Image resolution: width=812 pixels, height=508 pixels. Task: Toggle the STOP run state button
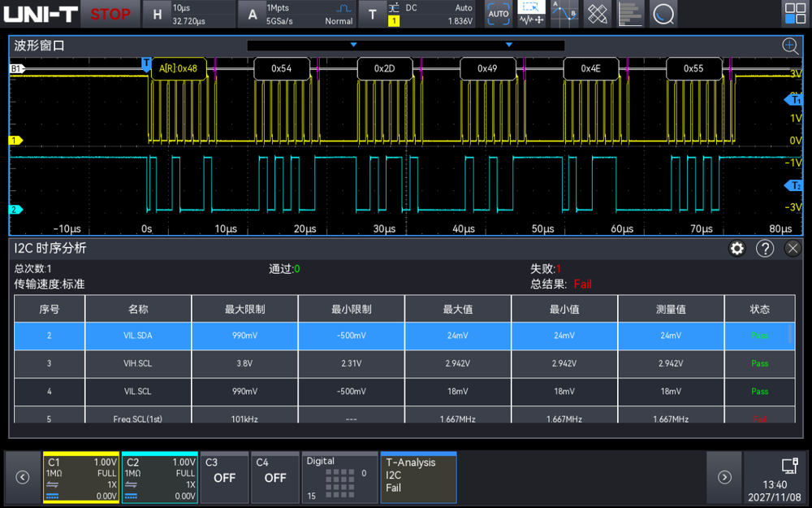coord(110,14)
